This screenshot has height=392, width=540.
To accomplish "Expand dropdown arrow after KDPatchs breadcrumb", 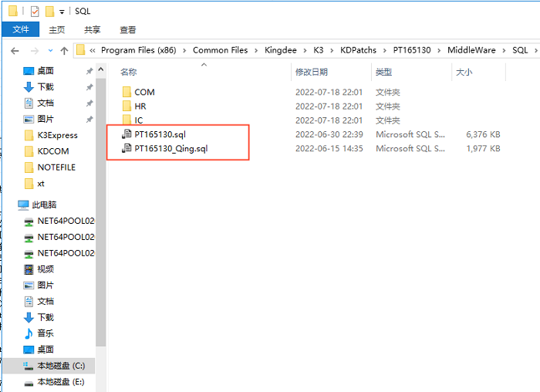I will pyautogui.click(x=385, y=51).
